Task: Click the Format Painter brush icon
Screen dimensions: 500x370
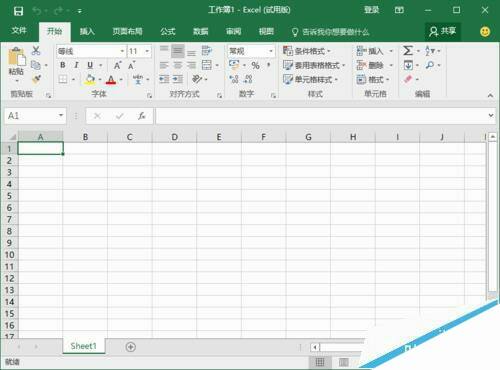Action: (36, 79)
